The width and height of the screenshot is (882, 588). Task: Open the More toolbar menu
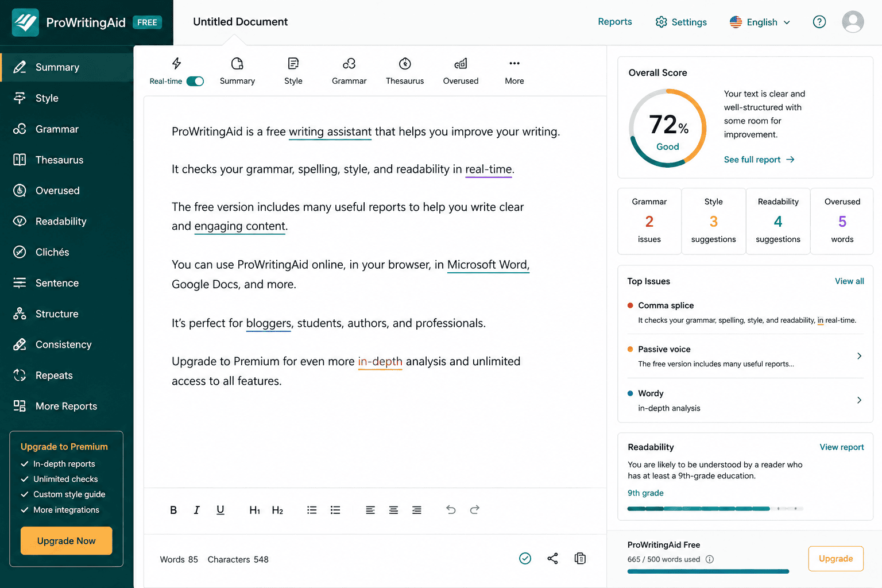(514, 71)
